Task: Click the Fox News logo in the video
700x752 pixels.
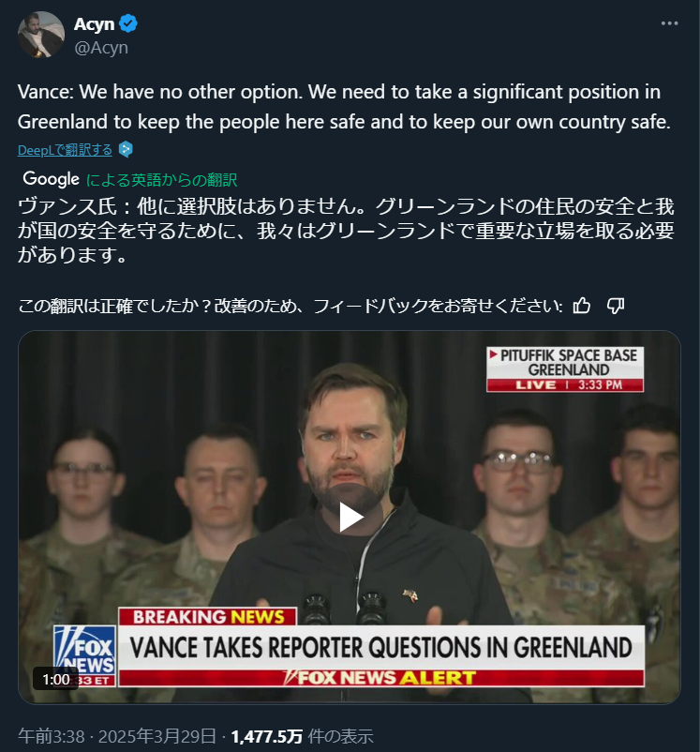Action: click(84, 656)
